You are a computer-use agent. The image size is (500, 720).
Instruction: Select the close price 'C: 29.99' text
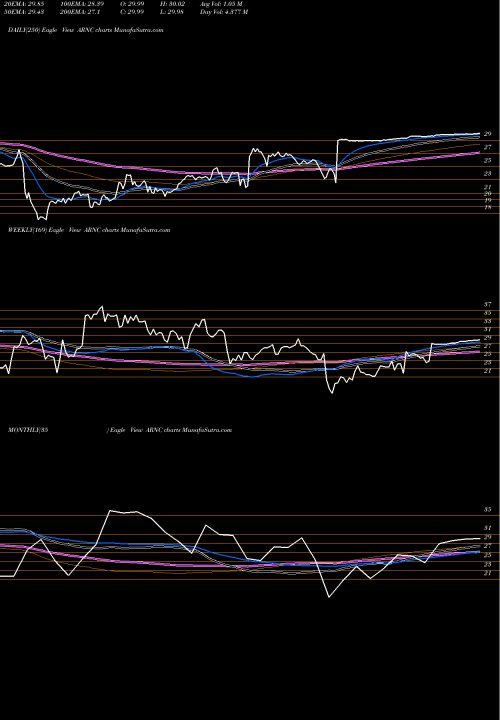(x=132, y=12)
